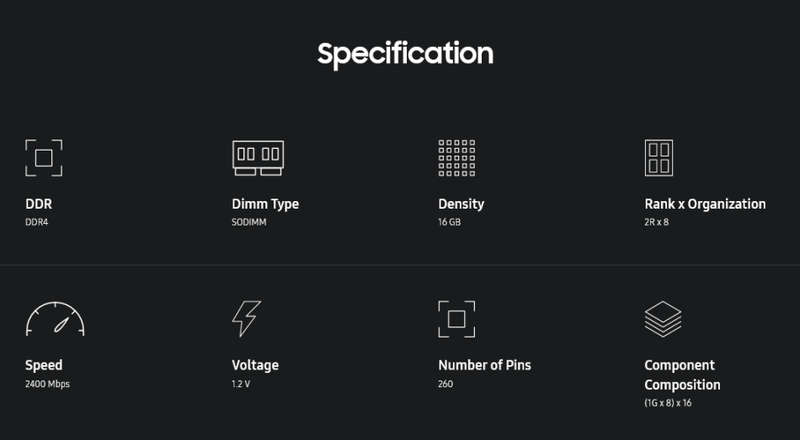Click the 2400 Mbps speed value
800x440 pixels.
47,384
